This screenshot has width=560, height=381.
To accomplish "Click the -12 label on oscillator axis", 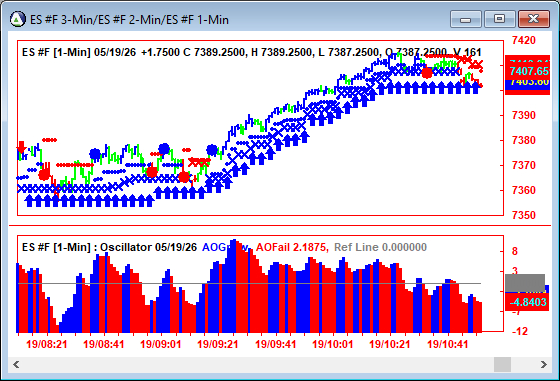I will [x=520, y=331].
